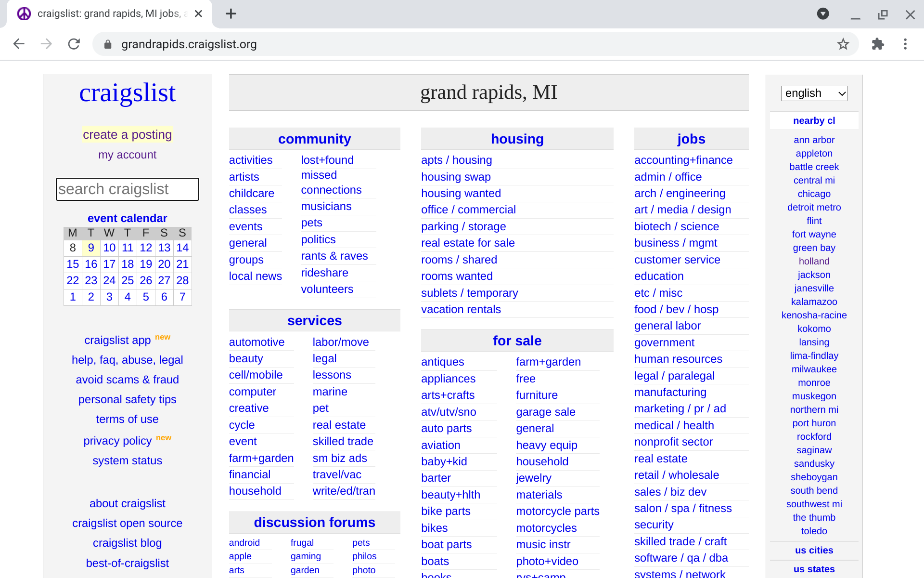Open about craigslist
The width and height of the screenshot is (924, 578).
(x=127, y=503)
